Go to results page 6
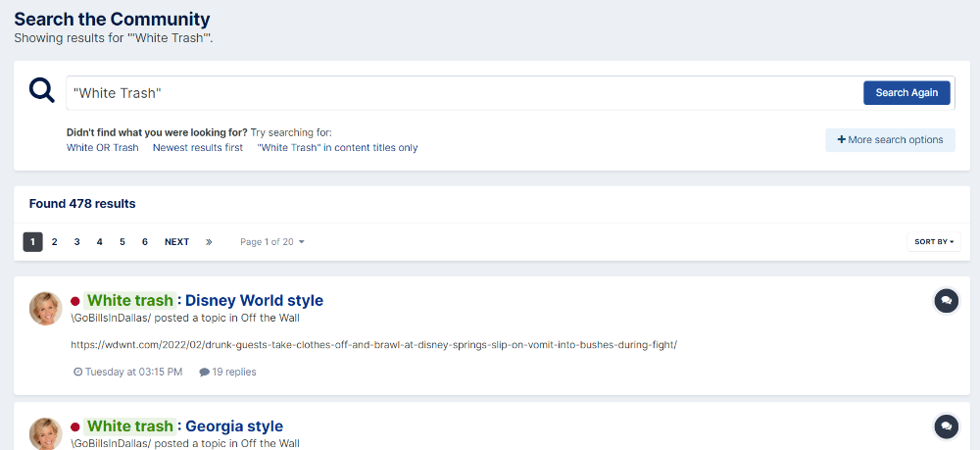The width and height of the screenshot is (980, 450). click(144, 242)
